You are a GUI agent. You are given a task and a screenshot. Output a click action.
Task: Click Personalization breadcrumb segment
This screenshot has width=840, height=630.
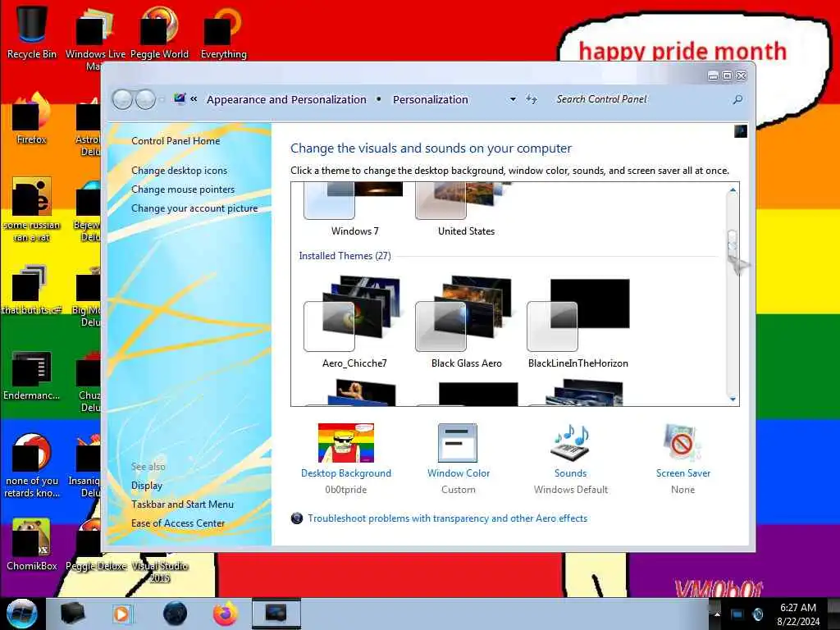[430, 99]
